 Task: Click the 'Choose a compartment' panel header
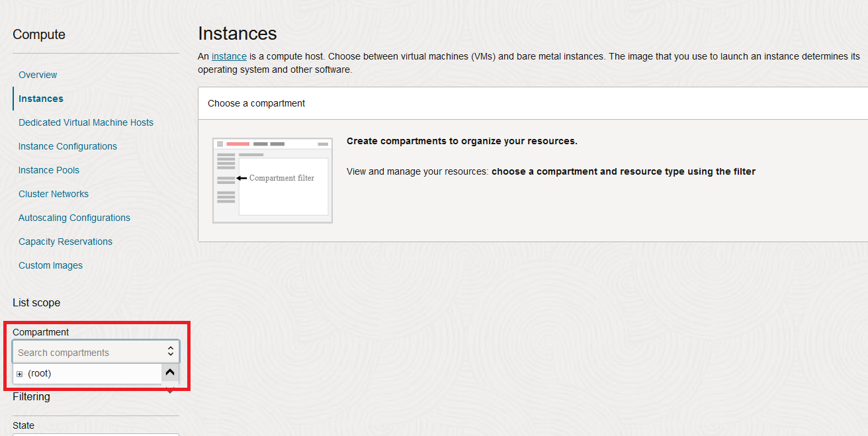pyautogui.click(x=257, y=103)
